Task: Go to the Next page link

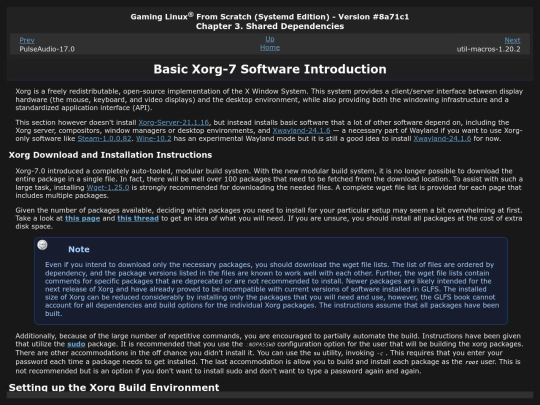Action: (x=512, y=40)
